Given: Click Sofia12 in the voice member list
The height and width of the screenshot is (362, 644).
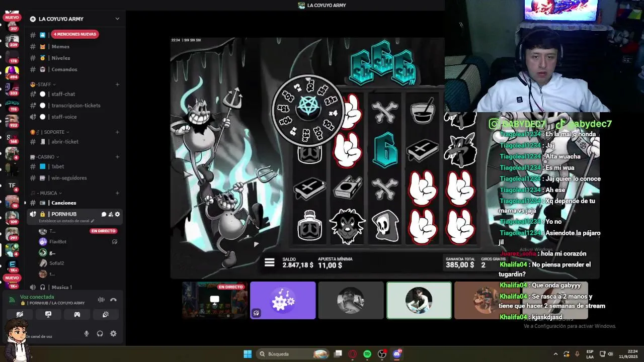Looking at the screenshot, I should click(56, 263).
